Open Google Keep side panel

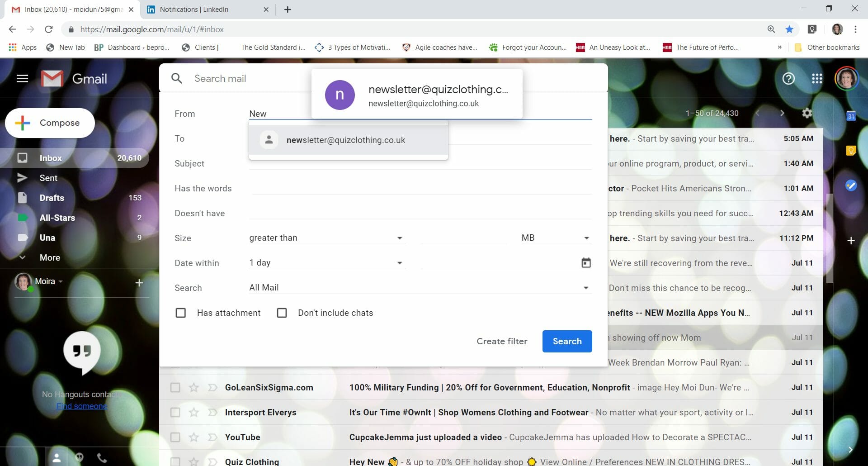pyautogui.click(x=851, y=150)
